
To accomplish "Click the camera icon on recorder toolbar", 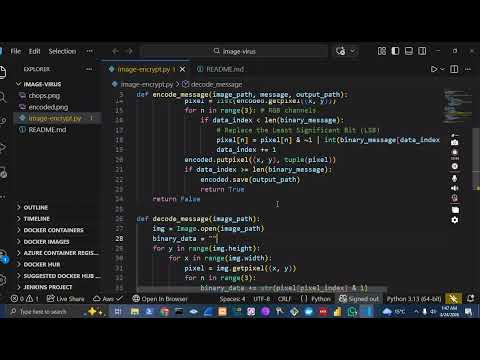I will pos(454,142).
